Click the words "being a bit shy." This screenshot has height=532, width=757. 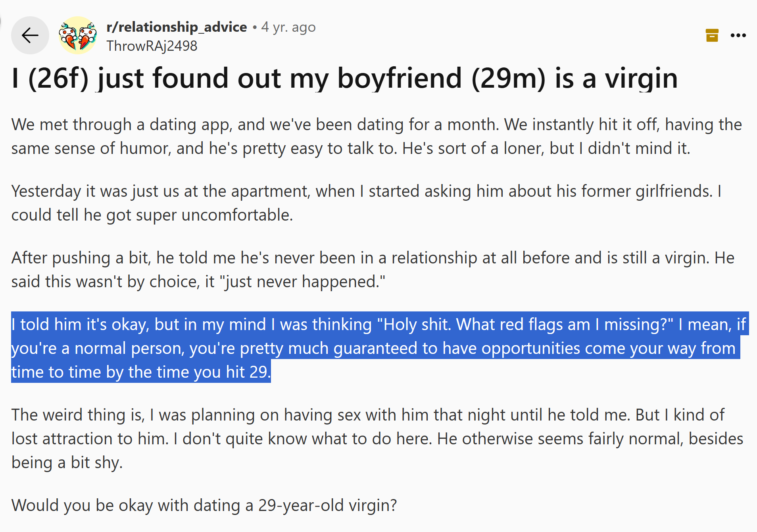pyautogui.click(x=67, y=463)
